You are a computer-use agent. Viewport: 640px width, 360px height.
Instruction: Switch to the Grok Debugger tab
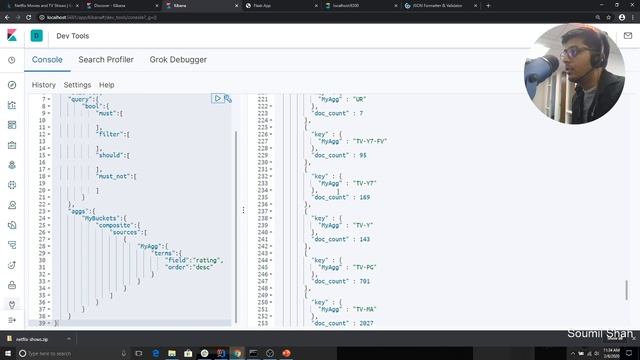click(178, 60)
